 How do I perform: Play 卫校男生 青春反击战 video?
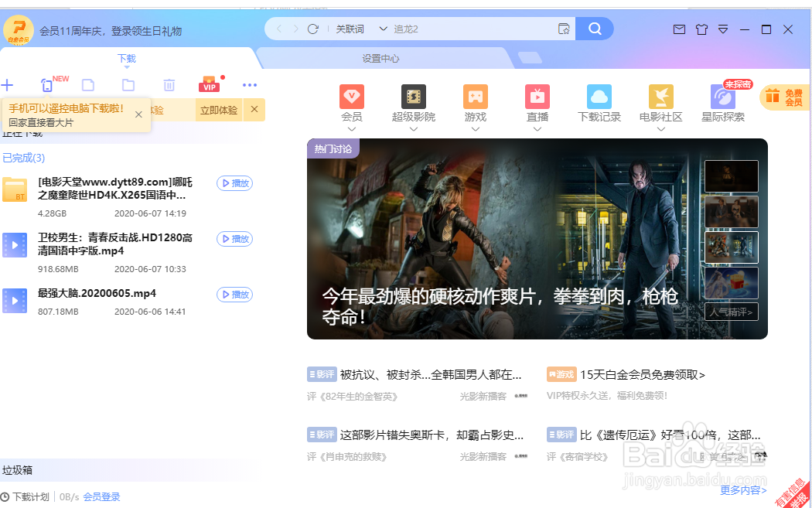(x=234, y=239)
